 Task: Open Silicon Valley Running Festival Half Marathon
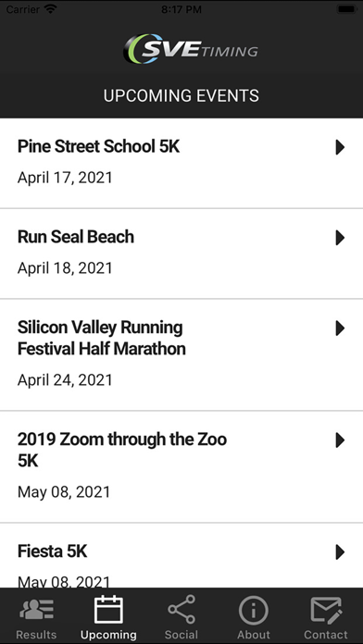click(x=102, y=338)
